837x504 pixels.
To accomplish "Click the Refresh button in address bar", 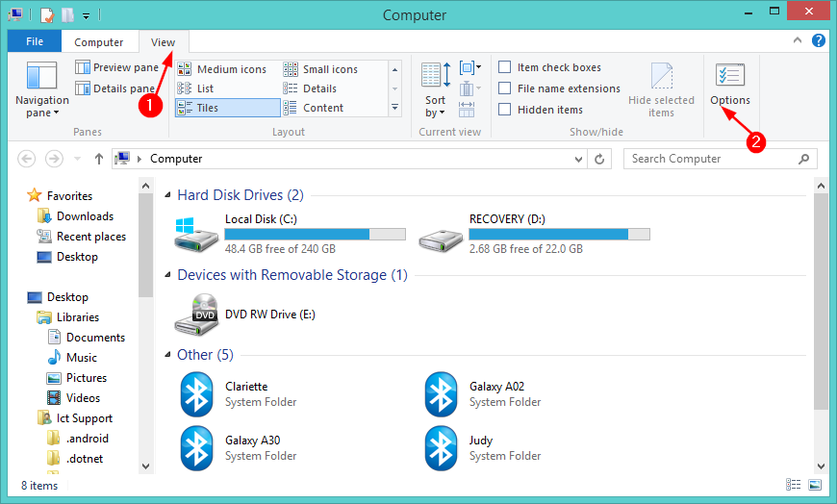I will (599, 159).
